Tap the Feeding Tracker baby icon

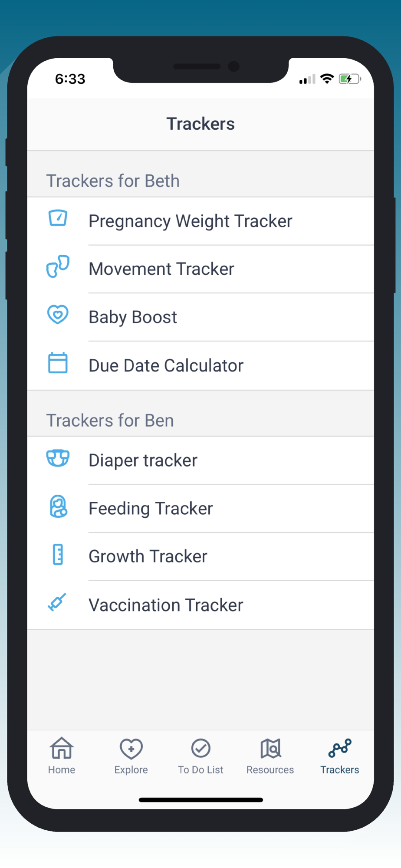58,506
